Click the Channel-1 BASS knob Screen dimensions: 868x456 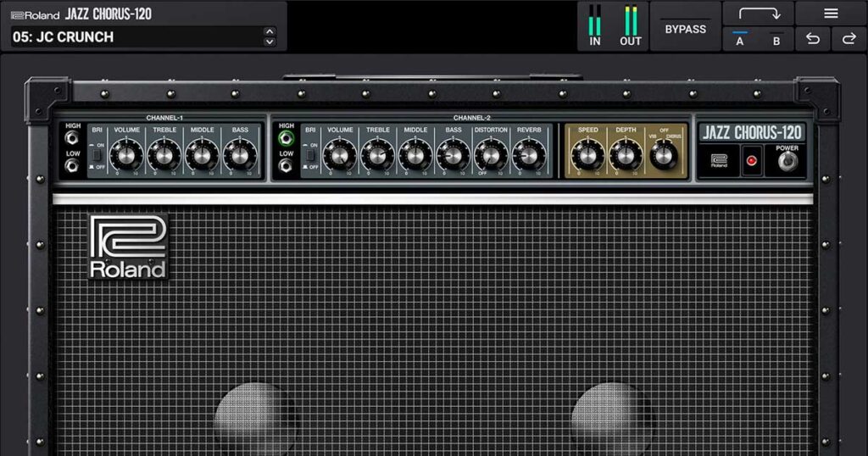click(x=240, y=155)
